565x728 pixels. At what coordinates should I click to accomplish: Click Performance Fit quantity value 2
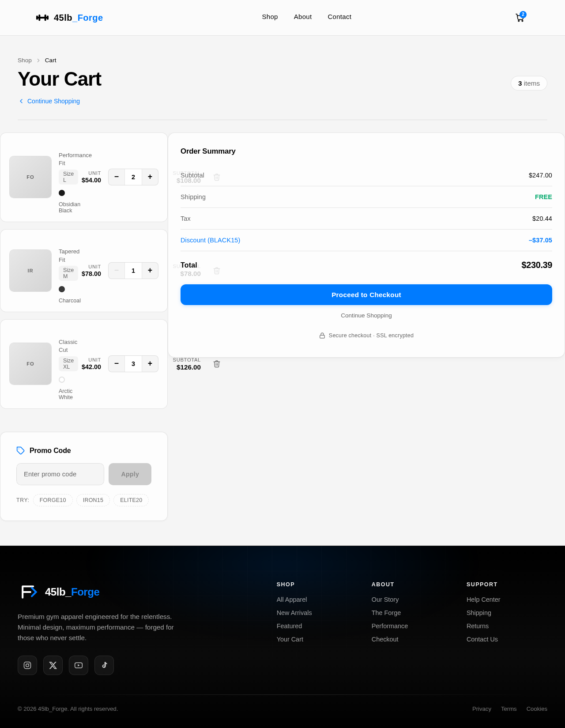point(133,177)
